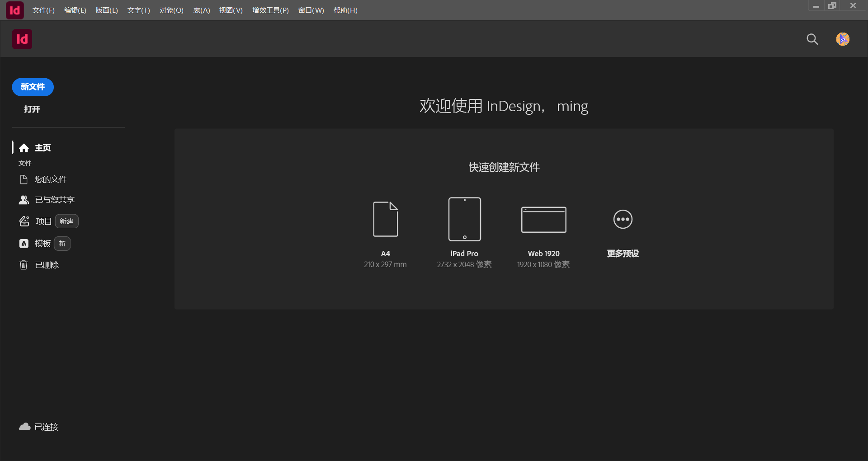Open 已与您共享 shared files section

pos(55,199)
